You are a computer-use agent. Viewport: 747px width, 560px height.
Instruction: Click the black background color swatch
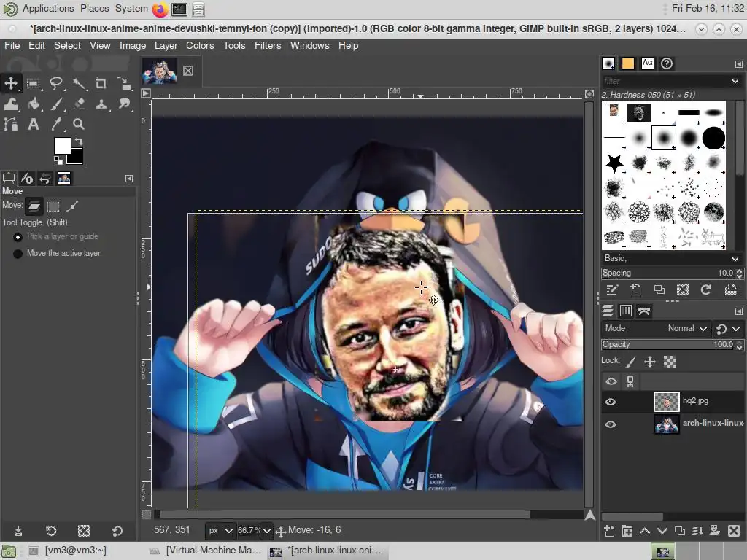coord(76,157)
